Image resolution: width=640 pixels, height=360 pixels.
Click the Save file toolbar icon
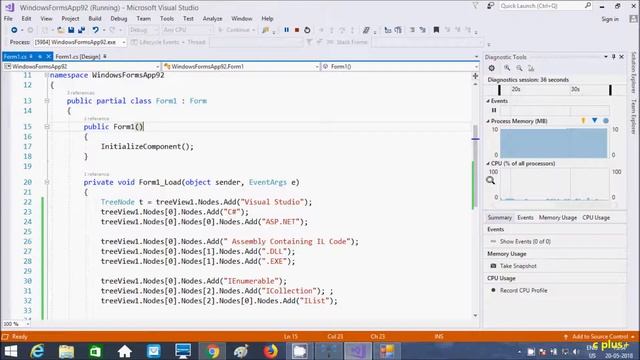click(71, 30)
